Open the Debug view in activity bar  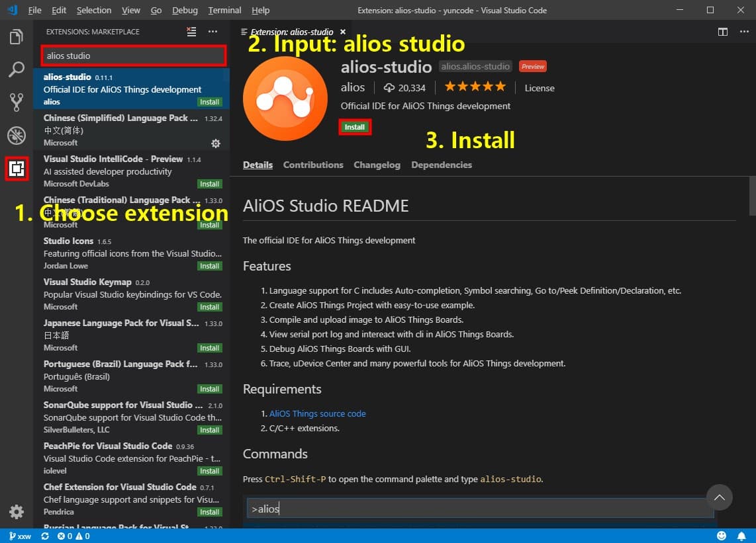click(17, 136)
